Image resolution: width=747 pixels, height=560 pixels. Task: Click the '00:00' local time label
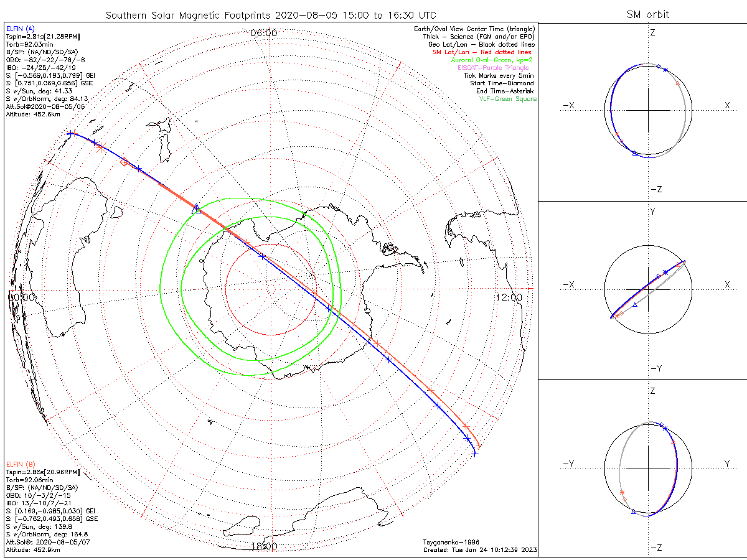(21, 297)
